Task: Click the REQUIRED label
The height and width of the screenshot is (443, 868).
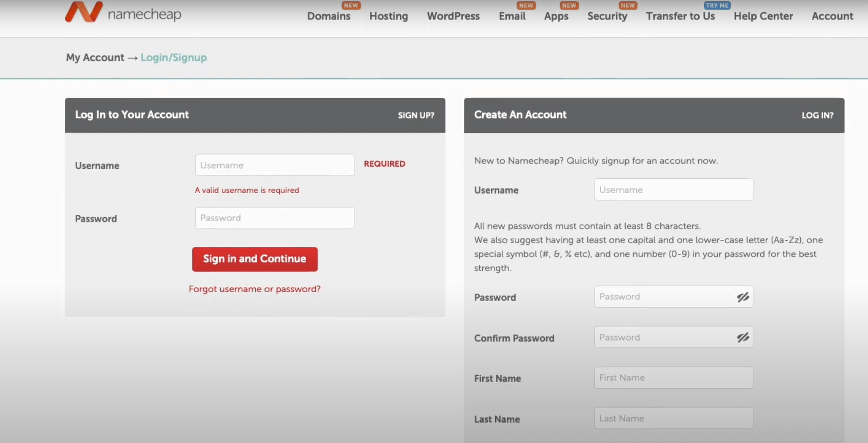Action: [x=384, y=164]
